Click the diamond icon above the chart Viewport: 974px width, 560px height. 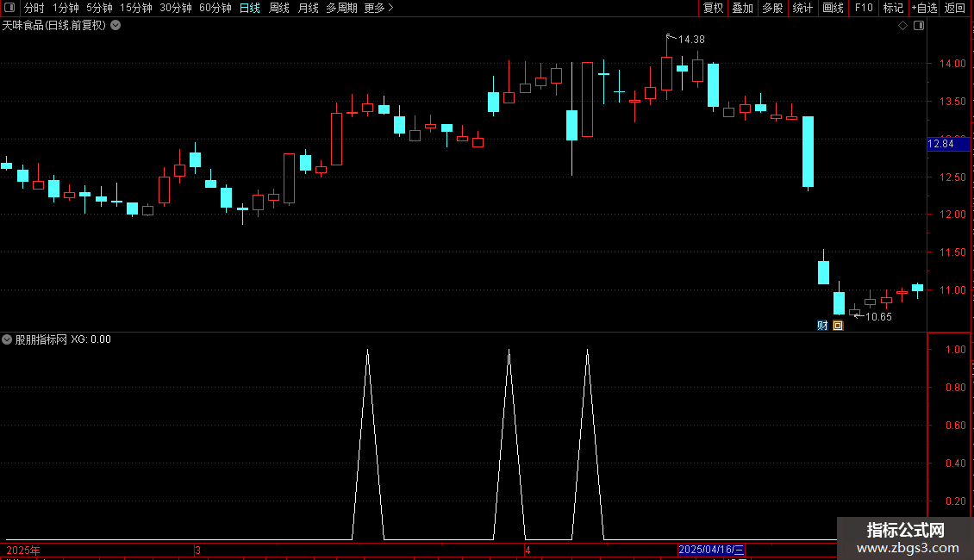tap(903, 26)
